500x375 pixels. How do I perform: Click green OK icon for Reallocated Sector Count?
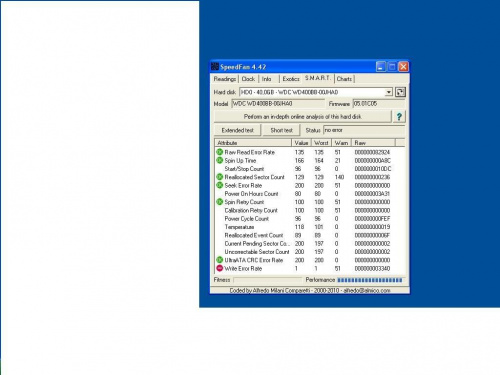pyautogui.click(x=219, y=177)
